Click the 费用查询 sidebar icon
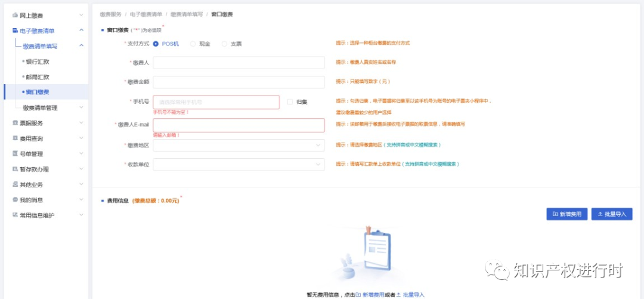 (15, 138)
